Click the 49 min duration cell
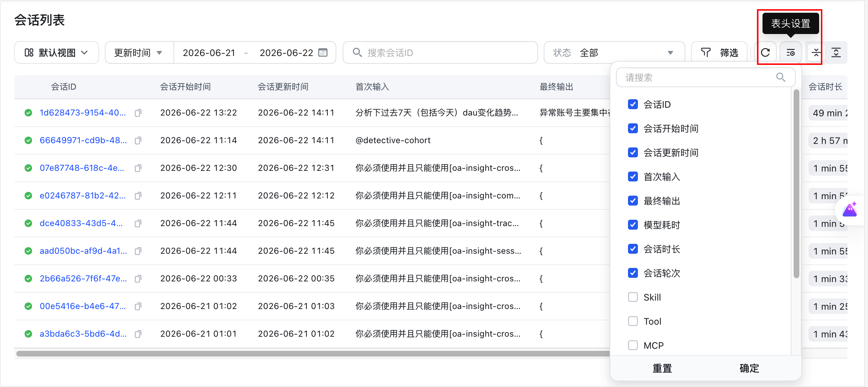The image size is (868, 387). (828, 113)
